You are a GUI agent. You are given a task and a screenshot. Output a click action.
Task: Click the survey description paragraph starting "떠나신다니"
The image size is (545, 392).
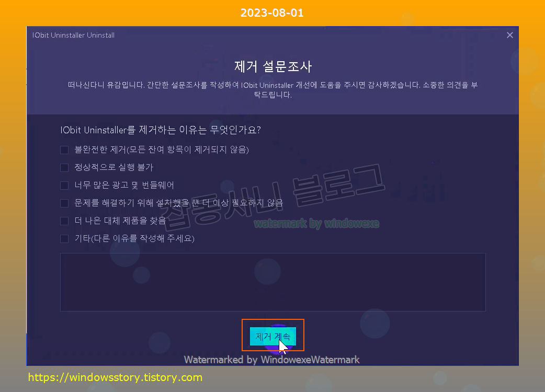pyautogui.click(x=273, y=89)
